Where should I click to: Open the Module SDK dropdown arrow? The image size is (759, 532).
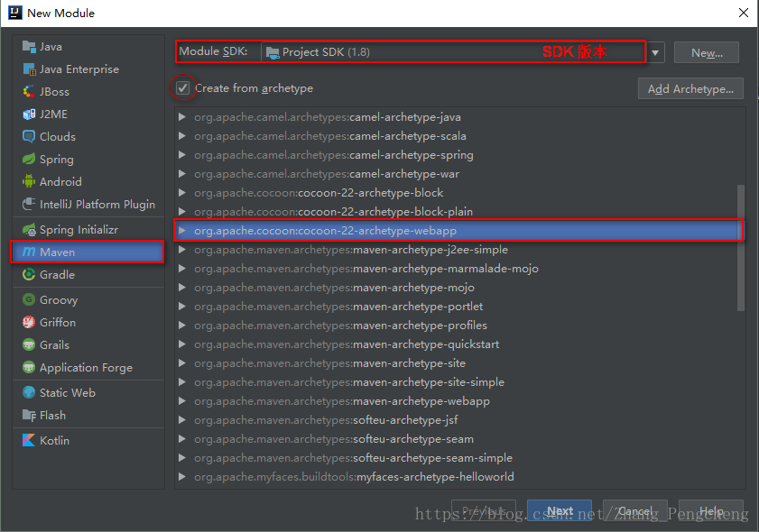click(x=655, y=52)
